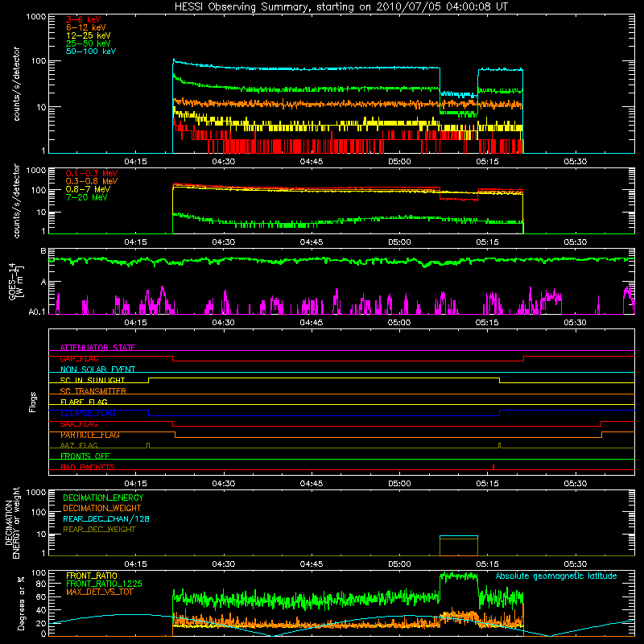Pick the NON_SOLAR_EVENT flag label
This screenshot has width=644, height=644.
[97, 369]
